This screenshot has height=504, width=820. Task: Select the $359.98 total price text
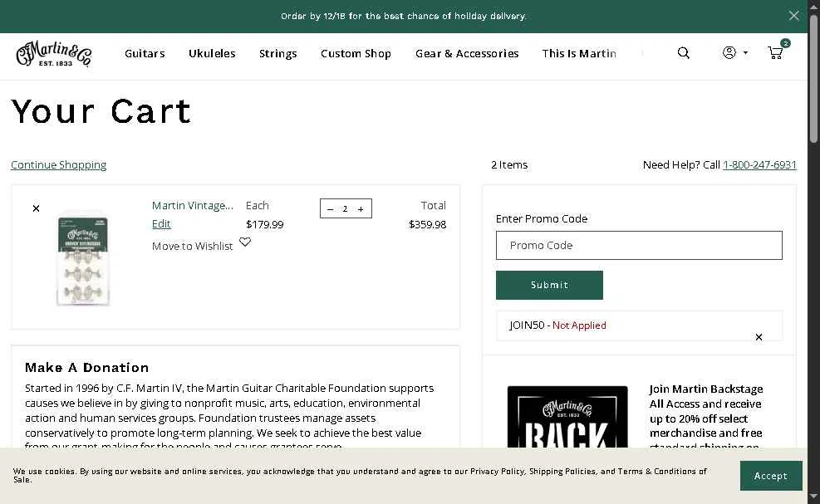[427, 224]
